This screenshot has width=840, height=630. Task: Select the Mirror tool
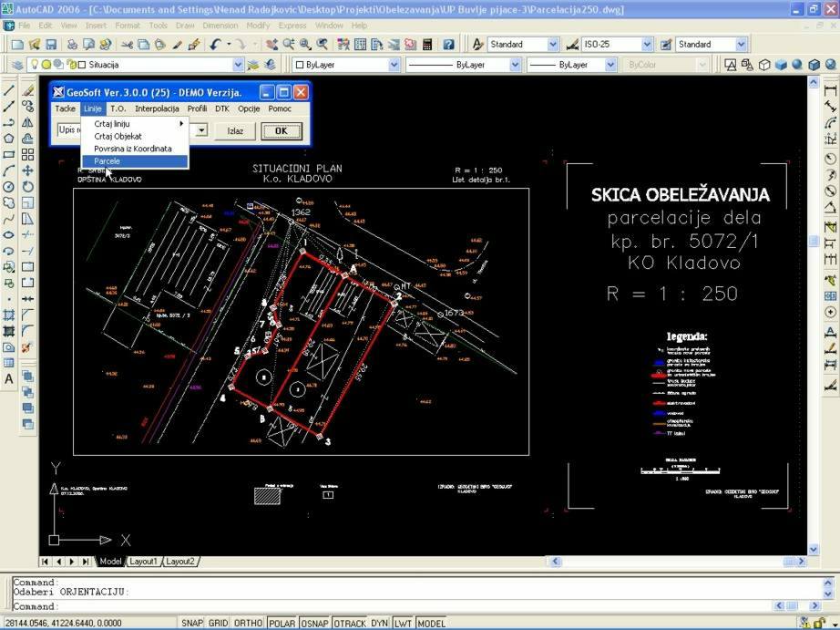tap(28, 123)
